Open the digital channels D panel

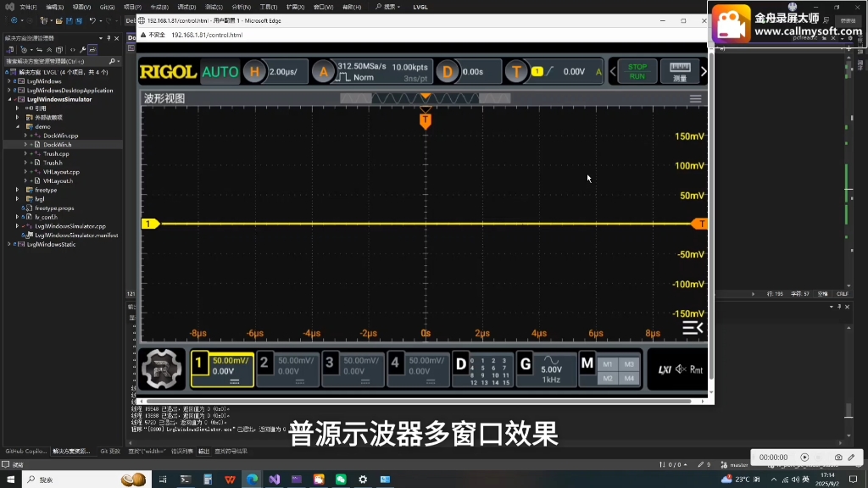482,369
